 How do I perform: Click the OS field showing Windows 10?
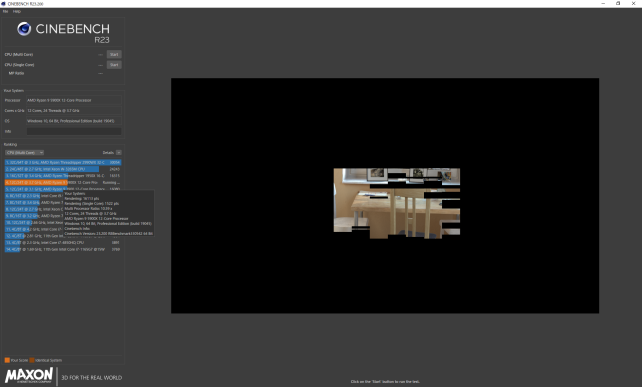tap(74, 121)
